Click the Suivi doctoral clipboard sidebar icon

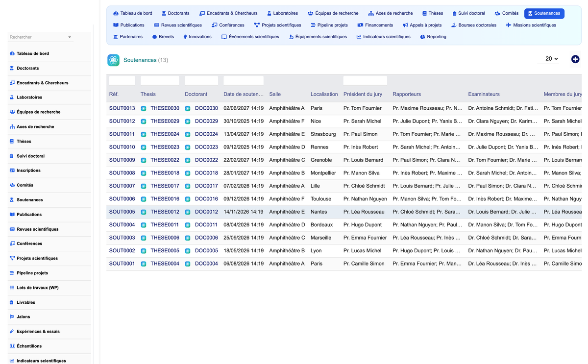pyautogui.click(x=12, y=156)
